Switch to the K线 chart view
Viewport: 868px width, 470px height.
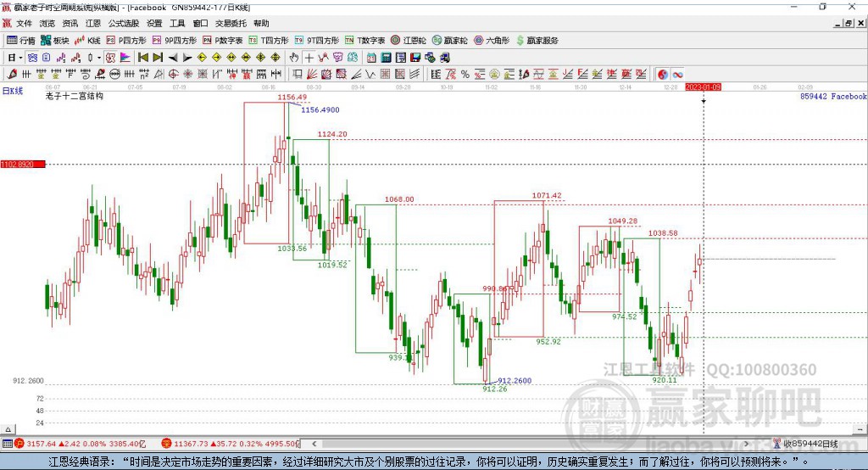(x=87, y=41)
